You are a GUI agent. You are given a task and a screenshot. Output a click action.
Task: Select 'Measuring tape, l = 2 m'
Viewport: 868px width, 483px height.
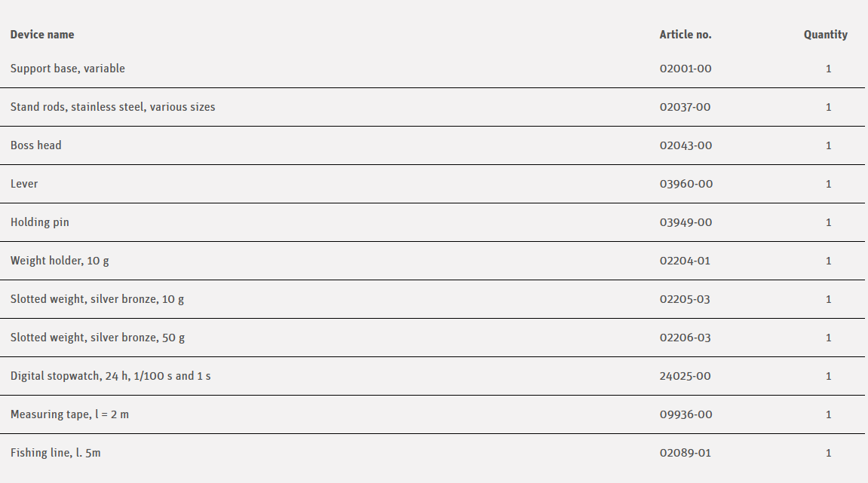point(69,414)
